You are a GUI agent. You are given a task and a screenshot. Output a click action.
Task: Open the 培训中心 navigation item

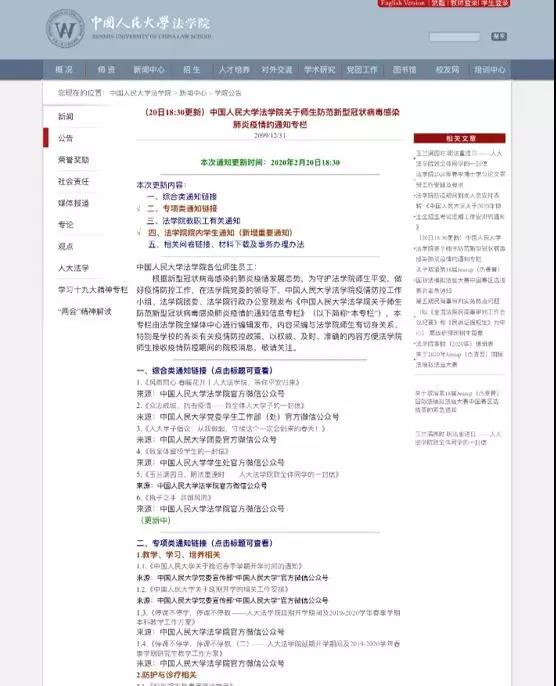(x=490, y=70)
